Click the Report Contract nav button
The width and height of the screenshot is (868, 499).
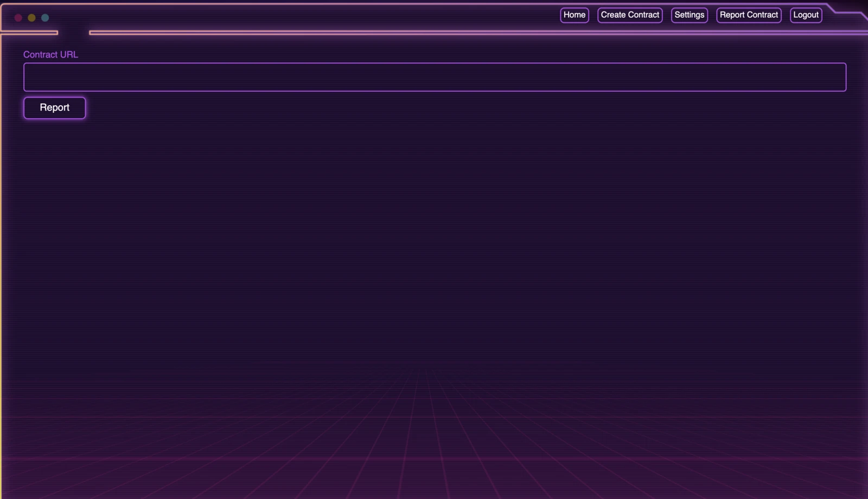749,15
